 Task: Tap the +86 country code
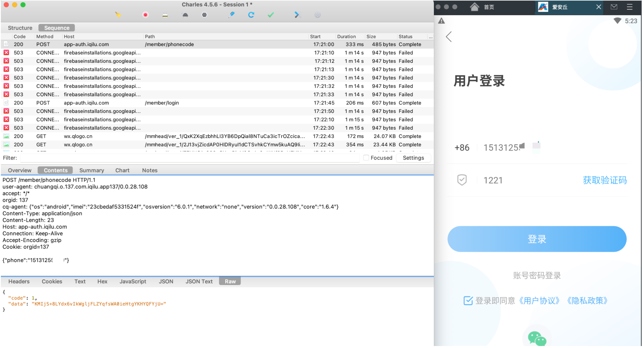pos(462,147)
